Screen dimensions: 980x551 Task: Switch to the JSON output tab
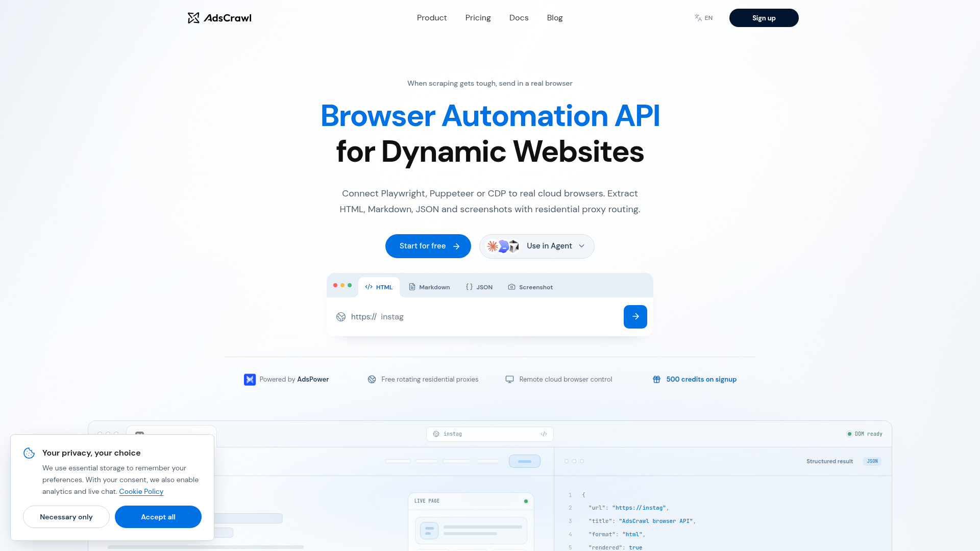coord(479,287)
